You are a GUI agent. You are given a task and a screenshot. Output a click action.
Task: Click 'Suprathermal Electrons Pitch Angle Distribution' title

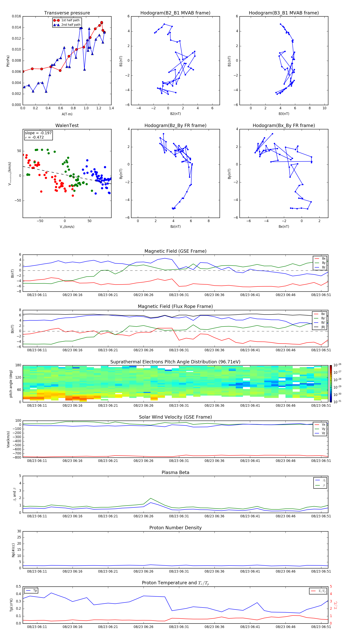175,362
